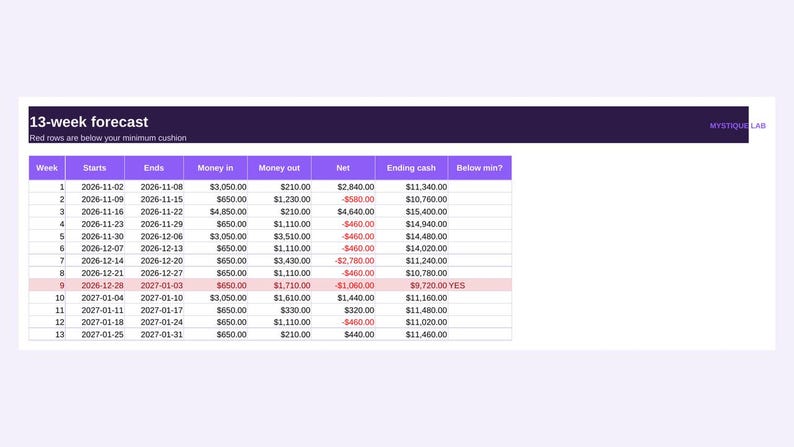Screen dimensions: 794x447
Task: Click the Ends column header
Action: [154, 168]
